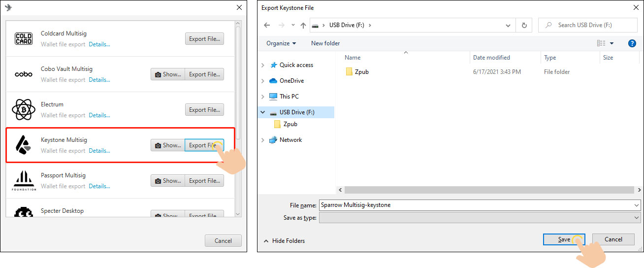Export Cobo Vault Multisig file

click(x=204, y=74)
